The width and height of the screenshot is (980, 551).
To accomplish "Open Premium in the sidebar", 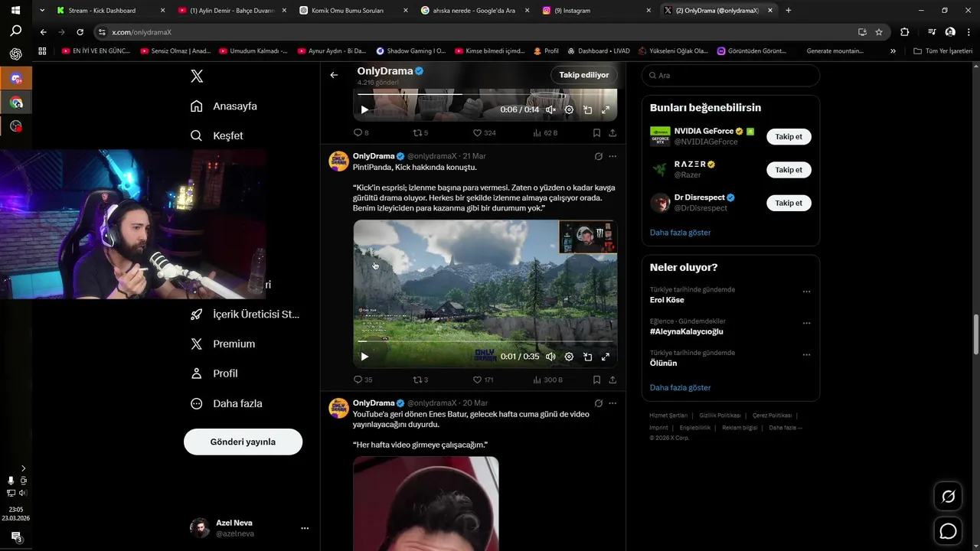I will click(x=223, y=344).
